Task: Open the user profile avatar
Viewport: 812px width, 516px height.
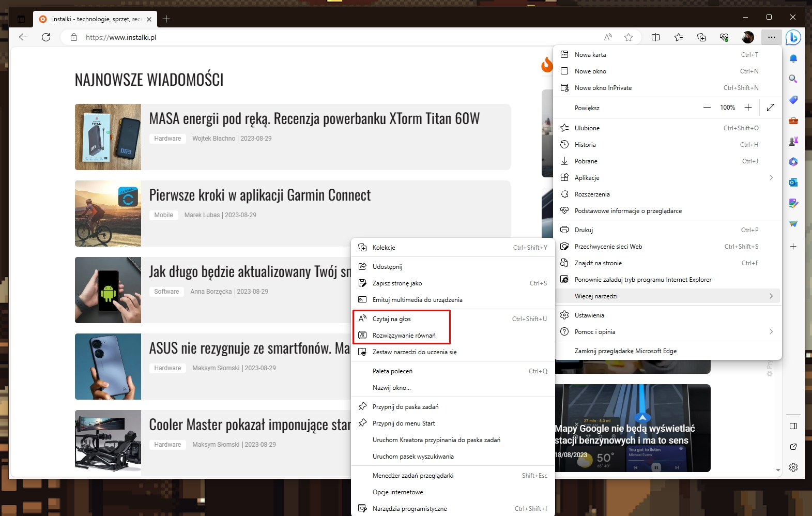Action: (747, 37)
